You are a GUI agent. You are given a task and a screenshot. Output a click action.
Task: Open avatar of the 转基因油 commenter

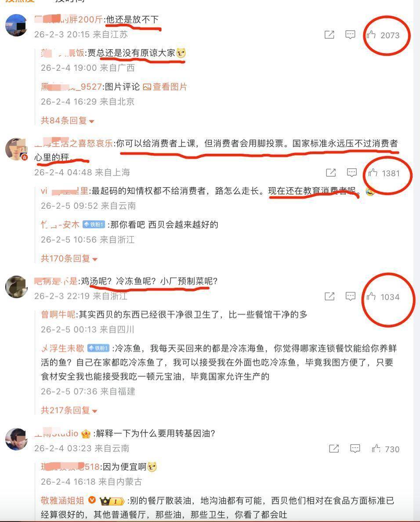tap(16, 439)
